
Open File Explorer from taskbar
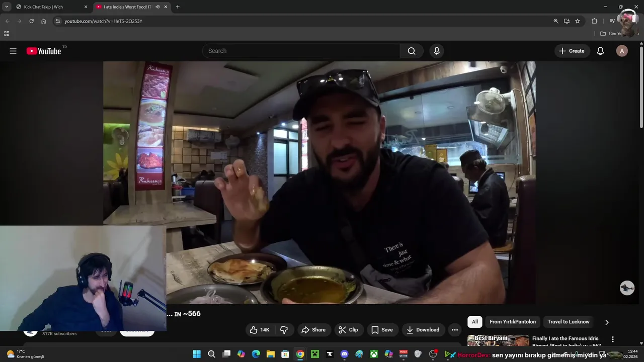pos(271,354)
